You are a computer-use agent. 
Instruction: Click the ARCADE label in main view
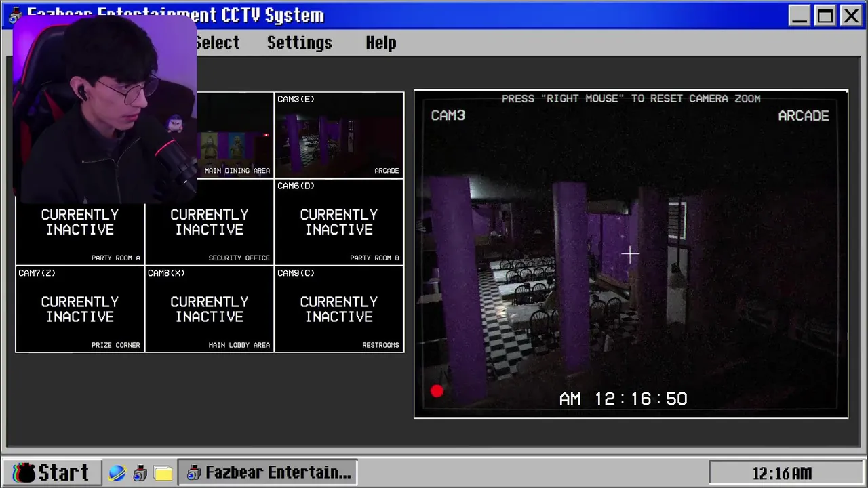point(804,116)
